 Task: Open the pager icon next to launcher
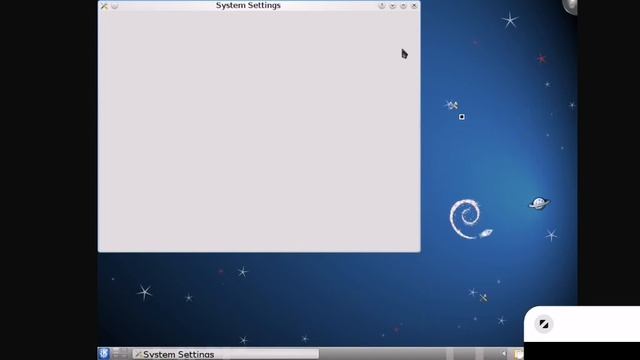click(120, 353)
